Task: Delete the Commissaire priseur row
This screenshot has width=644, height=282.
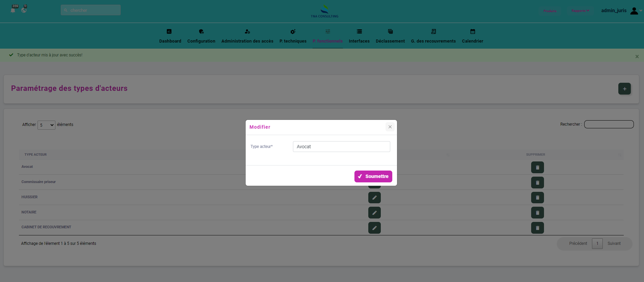Action: [537, 183]
